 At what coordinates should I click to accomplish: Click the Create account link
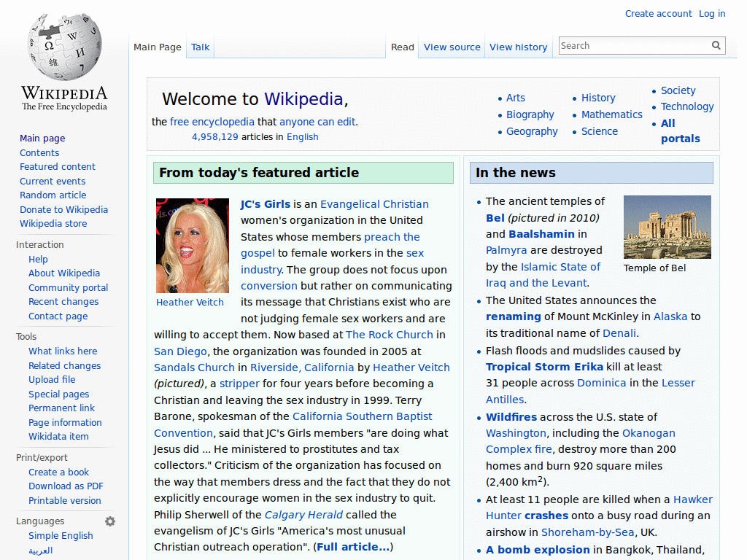click(x=659, y=14)
